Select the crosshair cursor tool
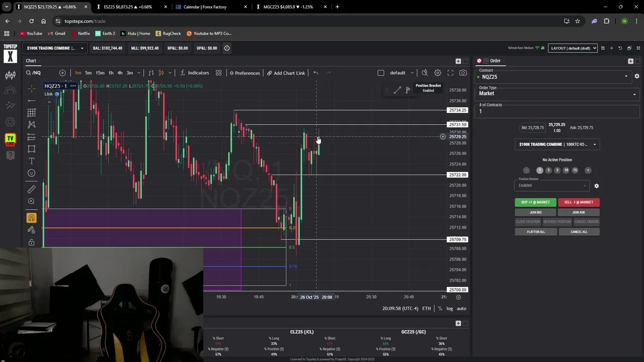The image size is (644, 362). [x=32, y=88]
